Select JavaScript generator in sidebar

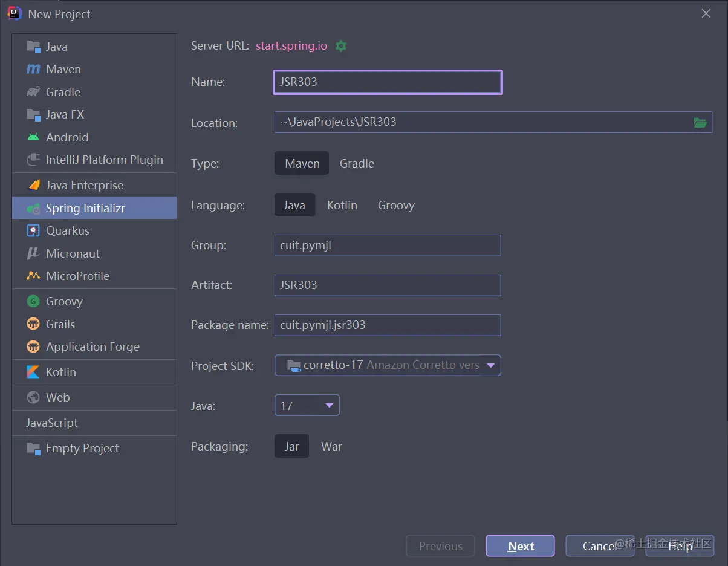[x=52, y=423]
